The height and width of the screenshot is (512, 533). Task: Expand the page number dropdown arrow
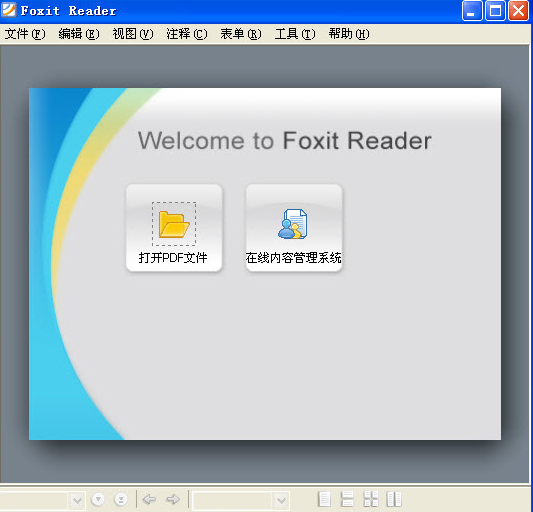pyautogui.click(x=77, y=500)
